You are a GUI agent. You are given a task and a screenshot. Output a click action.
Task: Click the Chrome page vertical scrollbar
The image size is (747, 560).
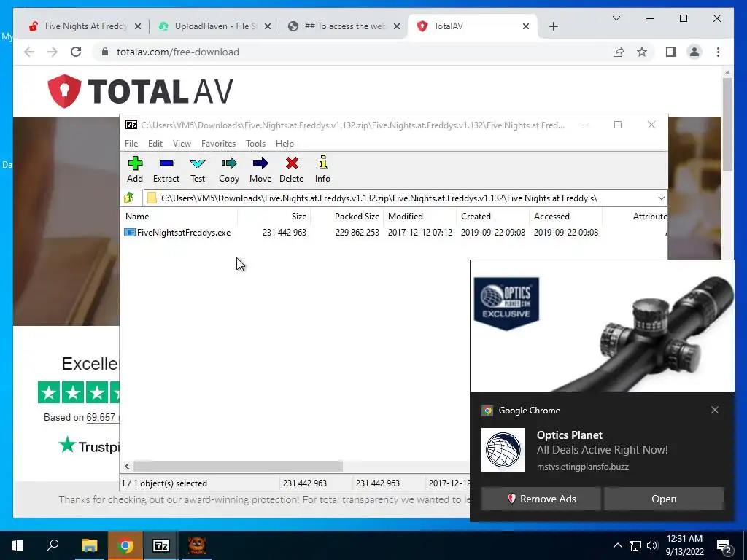(x=727, y=124)
